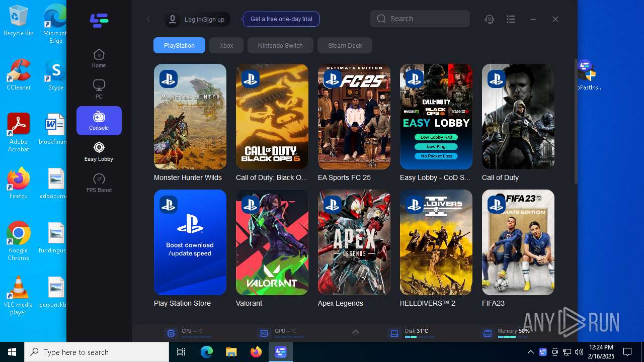Open the Valorant game card
644x362 pixels.
coord(272,242)
